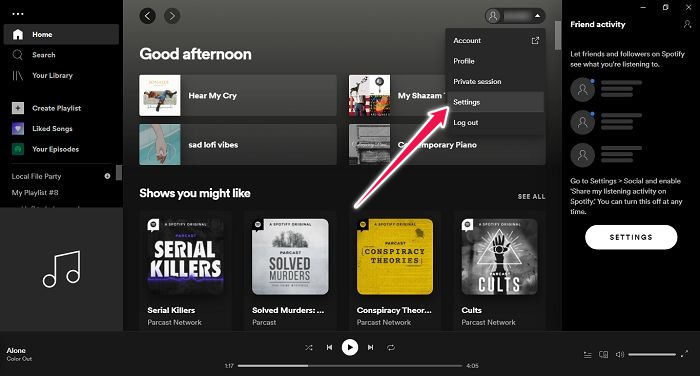Open Settings from the user menu
This screenshot has height=376, width=700.
495,102
